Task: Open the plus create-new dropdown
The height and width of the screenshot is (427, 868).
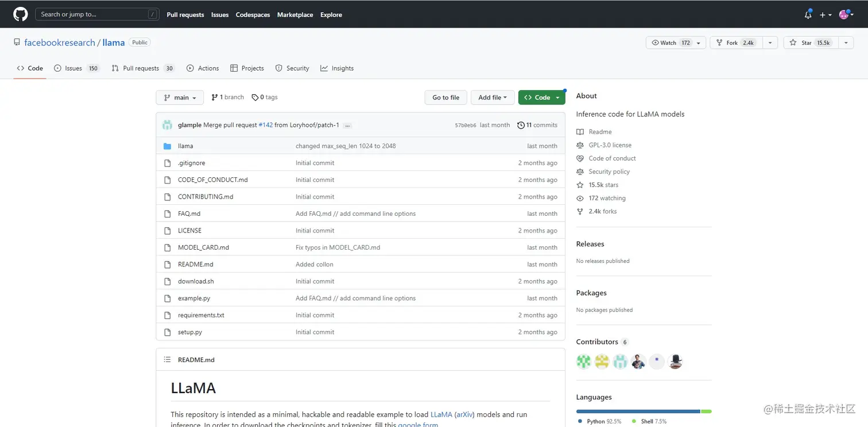Action: [x=826, y=15]
